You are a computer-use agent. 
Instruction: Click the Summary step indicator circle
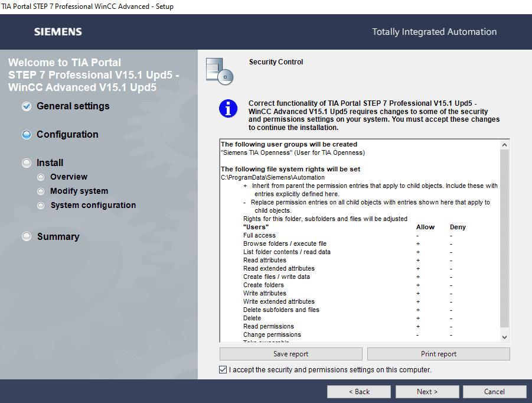[27, 236]
